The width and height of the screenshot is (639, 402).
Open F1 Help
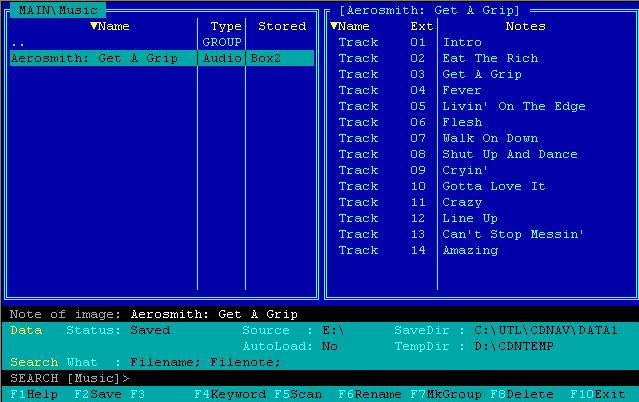34,394
